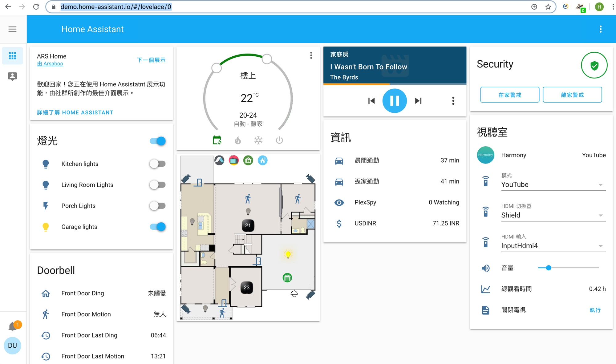Expand the YouTube mode dropdown
Viewport: 616px width, 364px height.
pos(553,184)
